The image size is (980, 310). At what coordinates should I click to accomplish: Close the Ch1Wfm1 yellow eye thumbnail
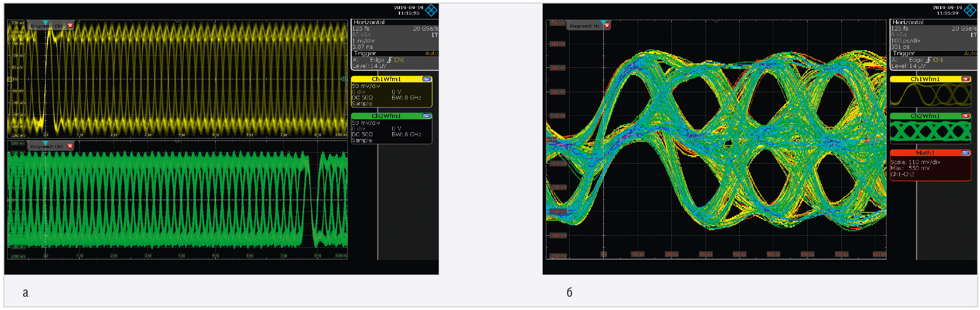[965, 79]
